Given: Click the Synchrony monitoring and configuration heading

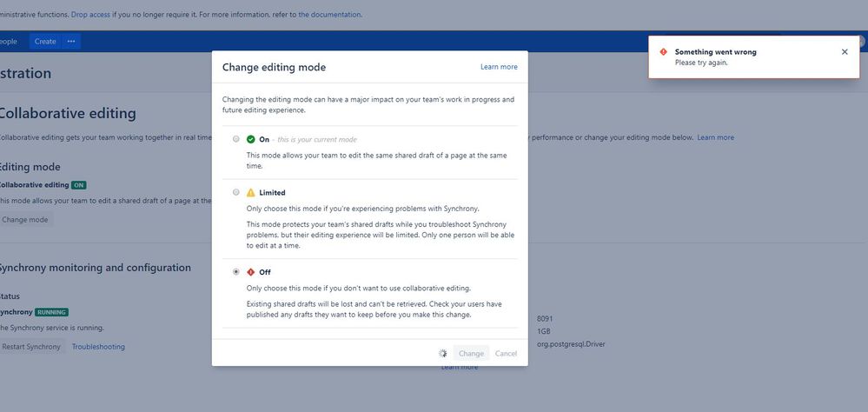Looking at the screenshot, I should pos(94,268).
